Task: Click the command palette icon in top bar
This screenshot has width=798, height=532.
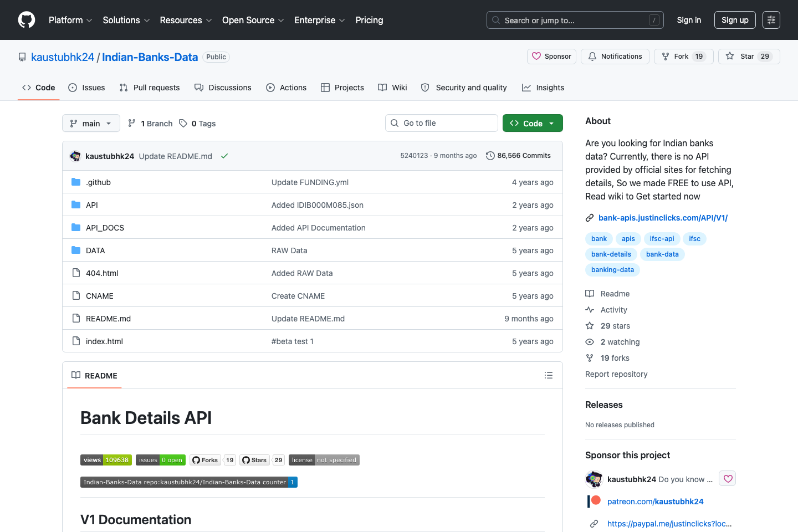Action: click(771, 20)
